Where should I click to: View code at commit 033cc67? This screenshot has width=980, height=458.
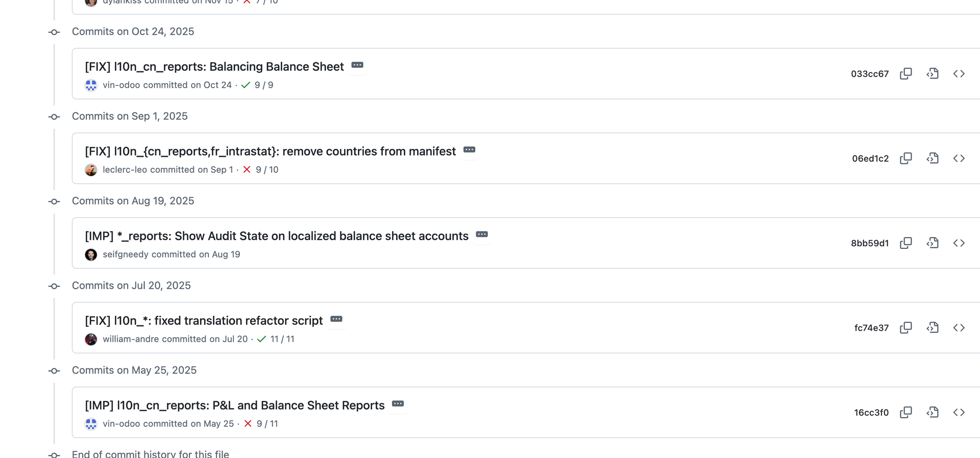click(x=932, y=73)
